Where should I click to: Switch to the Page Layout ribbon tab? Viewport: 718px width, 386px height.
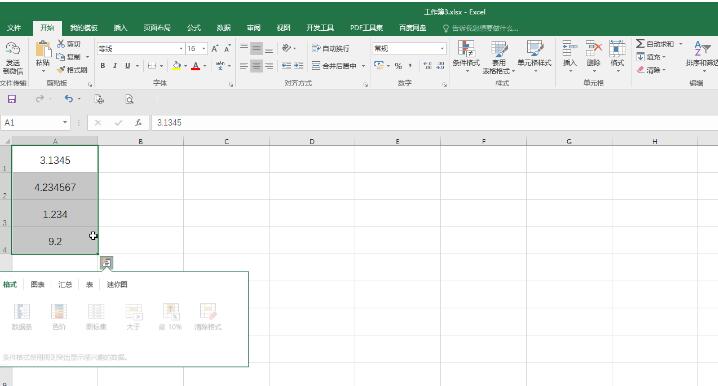157,28
